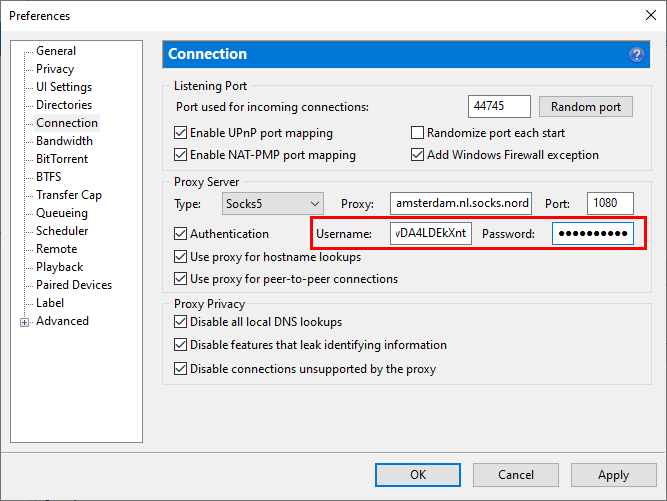Toggle Disable all local DNS lookups

click(x=181, y=322)
